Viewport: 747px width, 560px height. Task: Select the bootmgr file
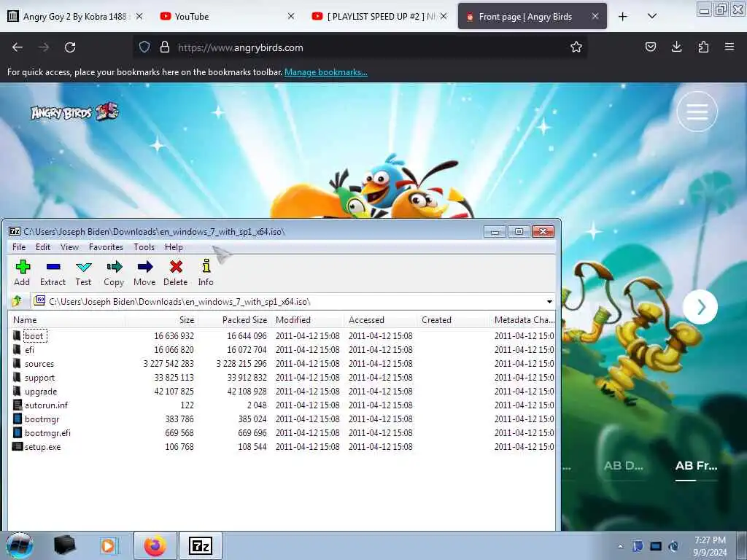[282, 419]
